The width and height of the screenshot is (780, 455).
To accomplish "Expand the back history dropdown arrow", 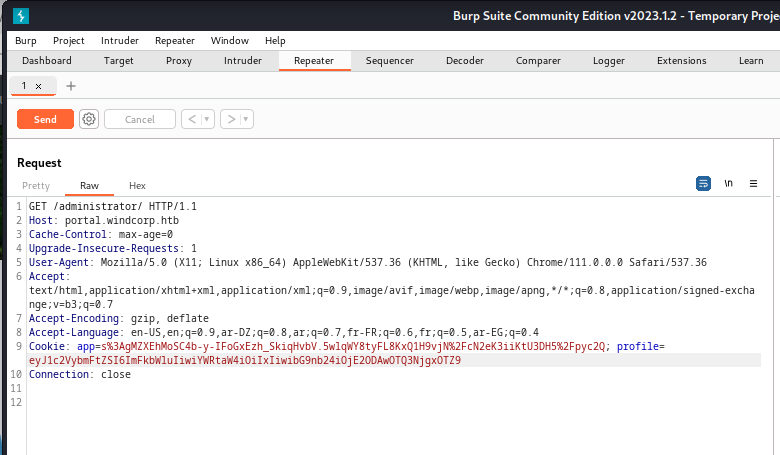I will [208, 119].
